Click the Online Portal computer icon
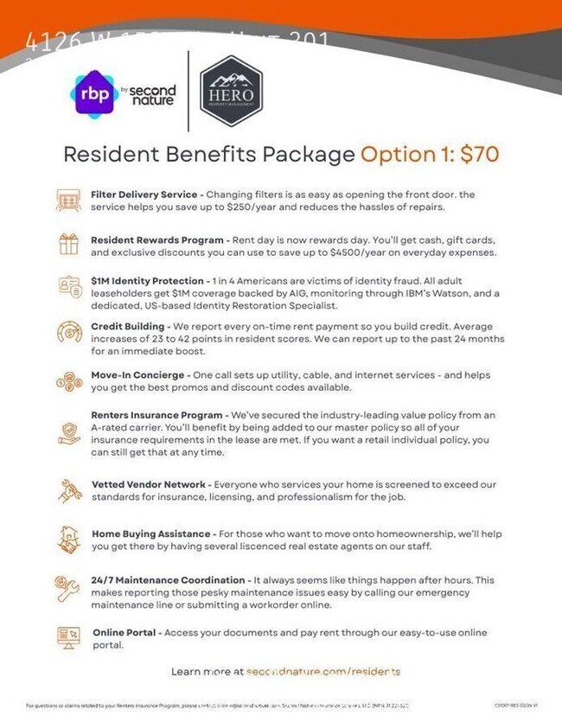 coord(69,638)
